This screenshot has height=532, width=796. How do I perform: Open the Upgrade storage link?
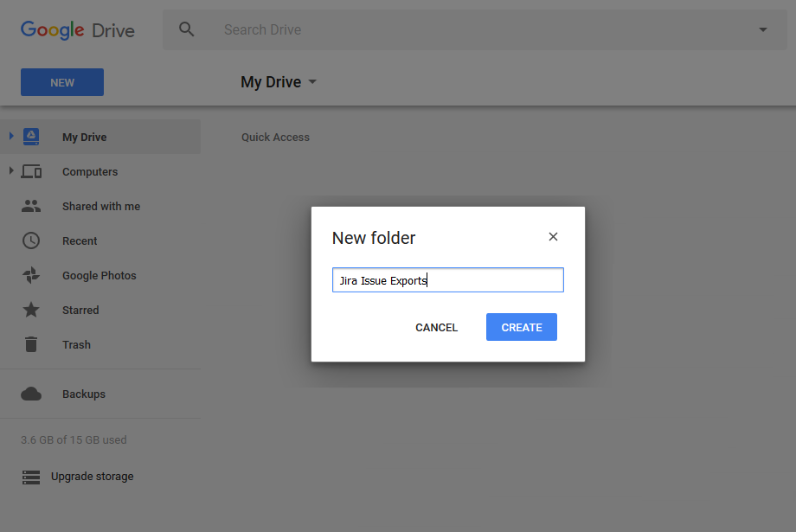pyautogui.click(x=93, y=477)
